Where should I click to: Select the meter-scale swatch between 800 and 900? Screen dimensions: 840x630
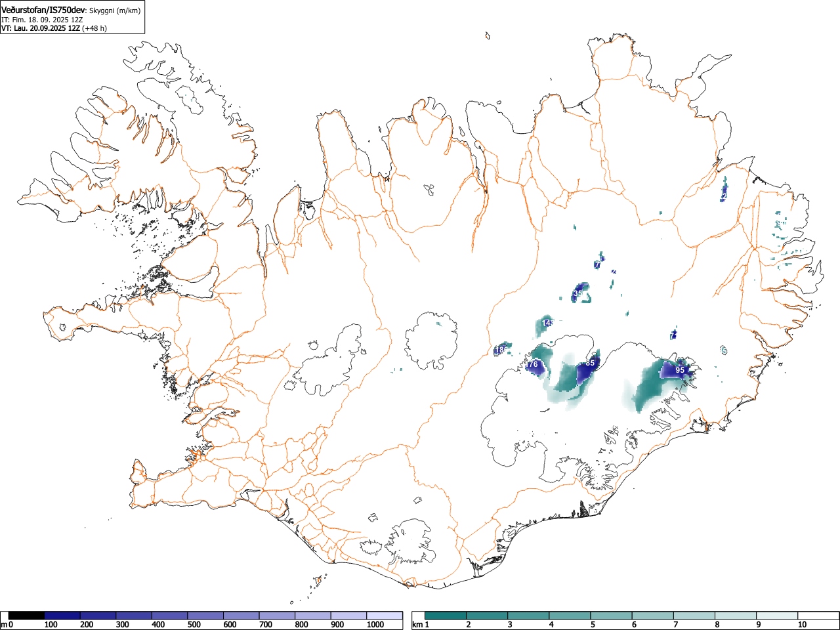click(x=313, y=616)
